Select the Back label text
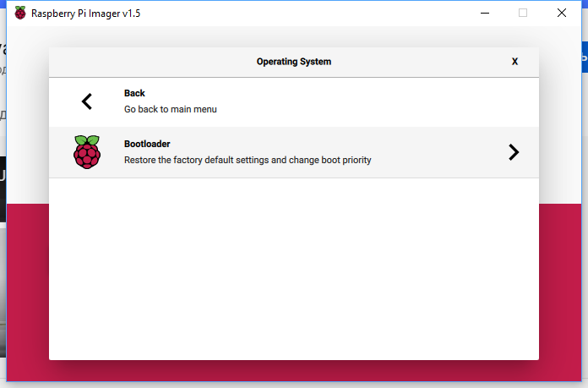Viewport: 588px width, 388px height. tap(134, 93)
